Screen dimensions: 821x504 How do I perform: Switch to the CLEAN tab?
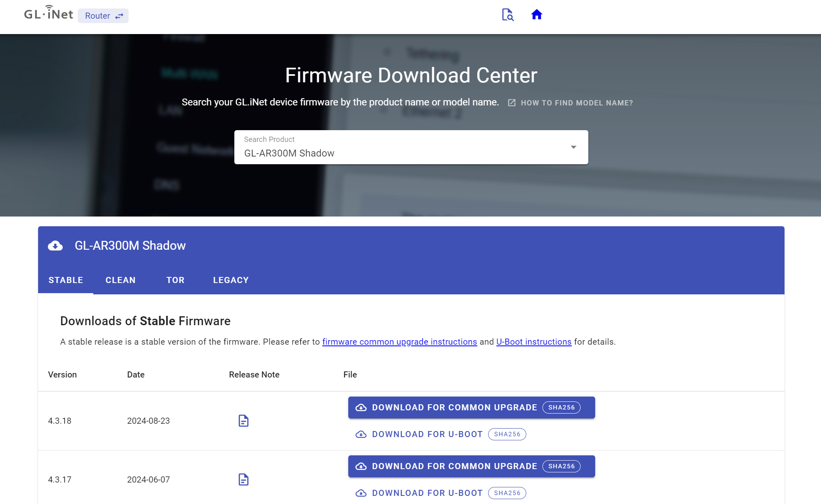120,280
